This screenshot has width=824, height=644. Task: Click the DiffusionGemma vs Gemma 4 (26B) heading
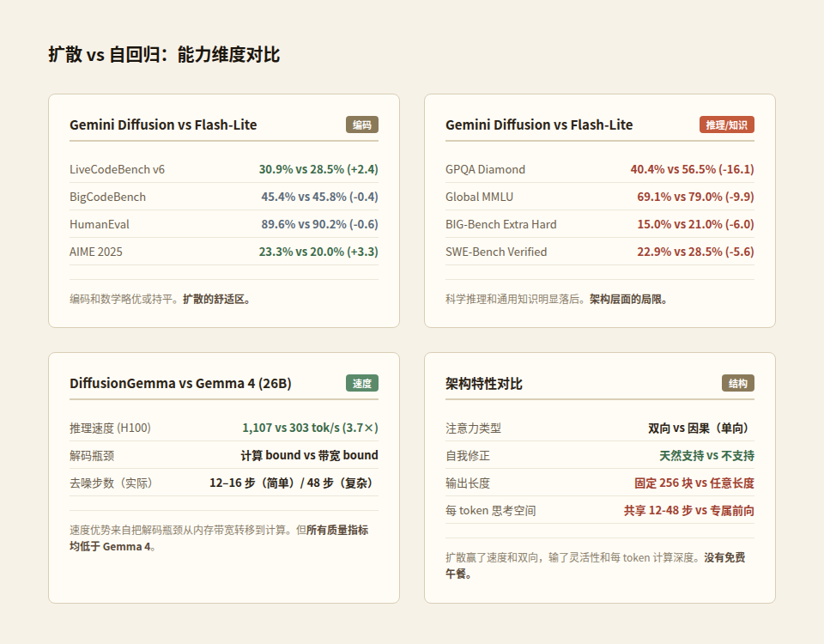(180, 383)
